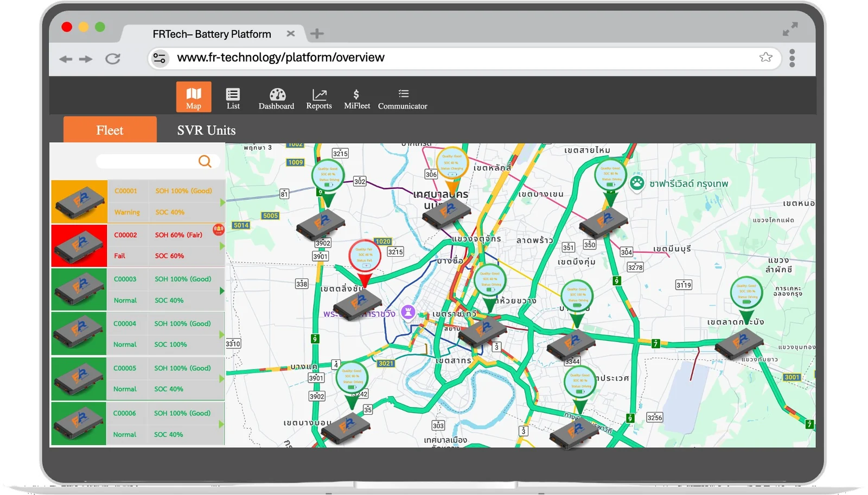Expand the C00006 row arrow
Image resolution: width=868 pixels, height=495 pixels.
click(x=221, y=424)
